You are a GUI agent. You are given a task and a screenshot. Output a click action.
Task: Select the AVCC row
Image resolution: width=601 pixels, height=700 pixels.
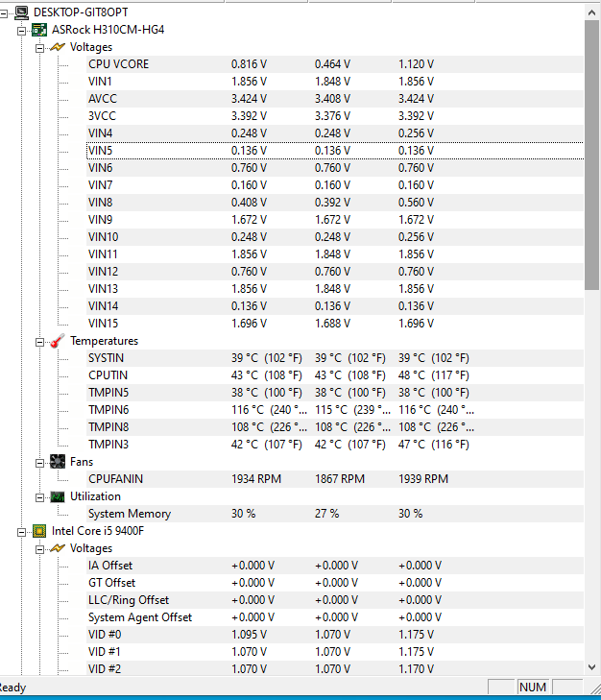click(335, 99)
